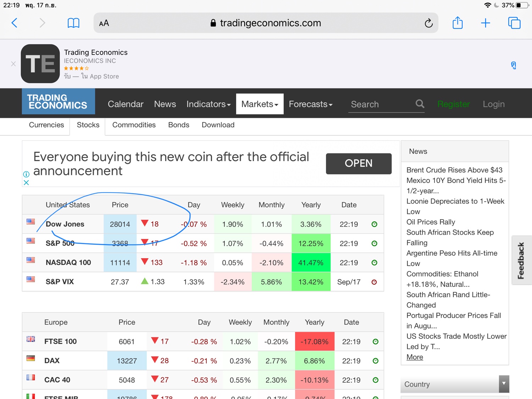
Task: Open 'South African Stocks Keep Falling' news
Action: click(x=450, y=238)
